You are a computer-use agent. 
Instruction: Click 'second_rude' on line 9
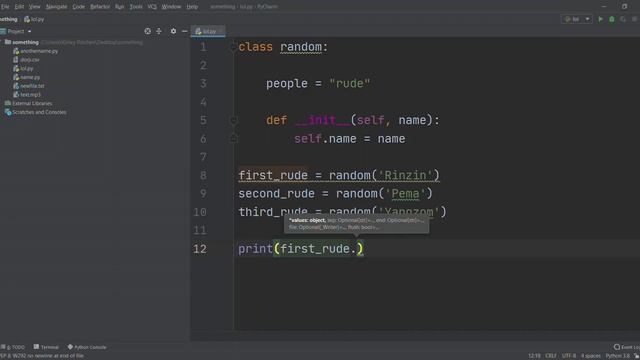point(276,193)
